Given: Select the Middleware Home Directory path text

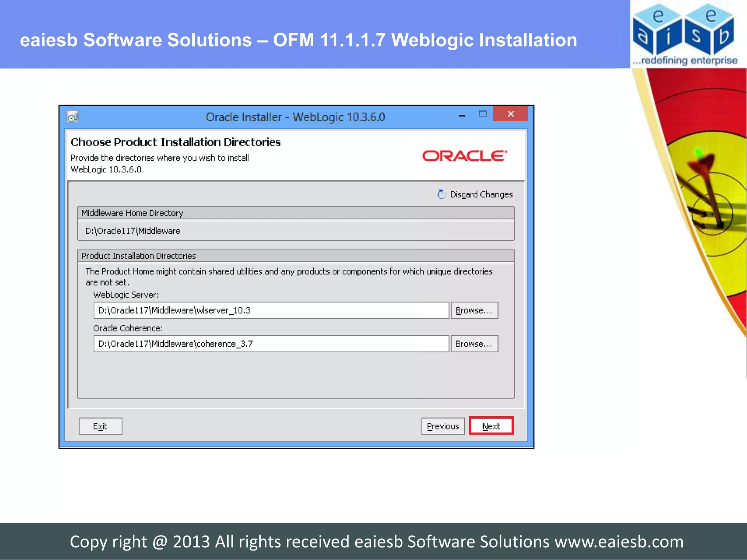Looking at the screenshot, I should click(133, 231).
